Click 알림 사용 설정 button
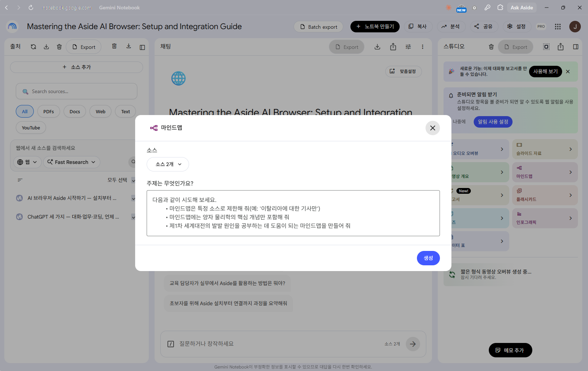The width and height of the screenshot is (588, 371). click(x=493, y=122)
